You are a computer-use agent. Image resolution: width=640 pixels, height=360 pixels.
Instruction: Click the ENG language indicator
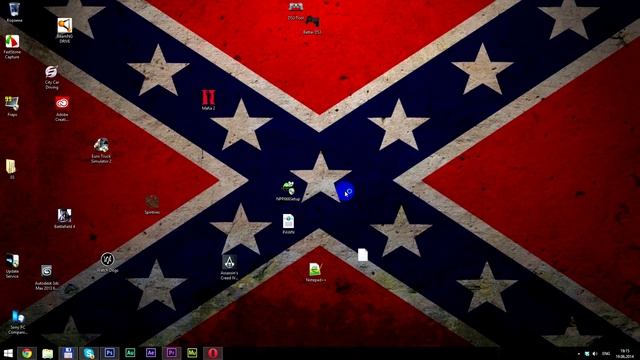(606, 354)
